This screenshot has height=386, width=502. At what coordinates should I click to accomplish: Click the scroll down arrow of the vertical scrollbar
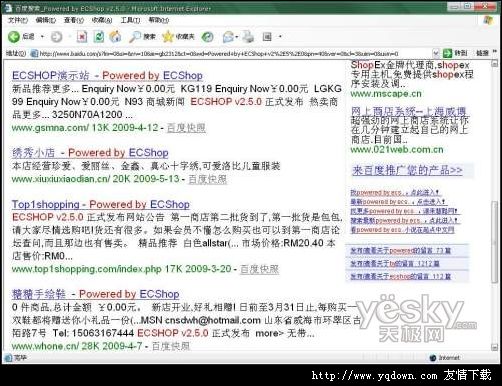click(495, 347)
